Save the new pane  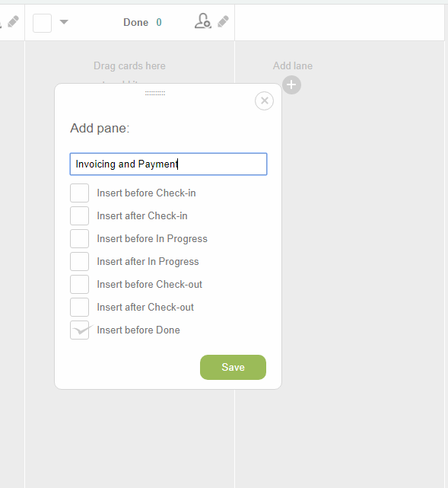(233, 367)
